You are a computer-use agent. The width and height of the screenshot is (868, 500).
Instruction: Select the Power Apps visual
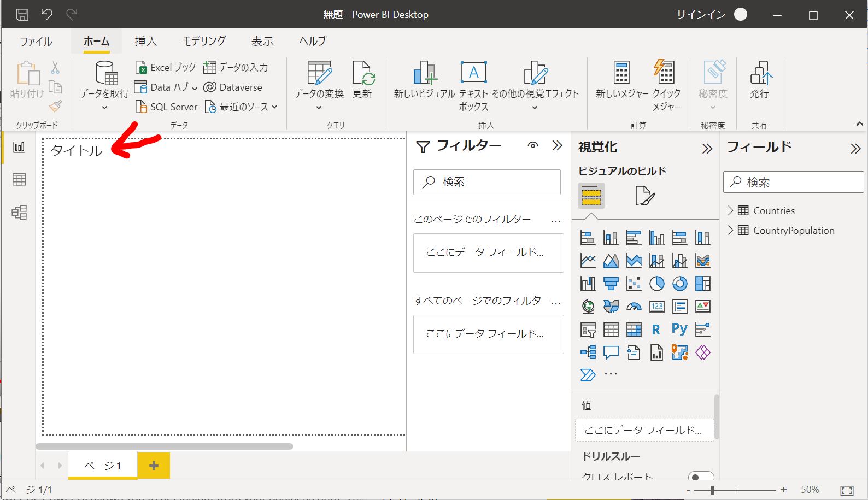click(x=702, y=352)
